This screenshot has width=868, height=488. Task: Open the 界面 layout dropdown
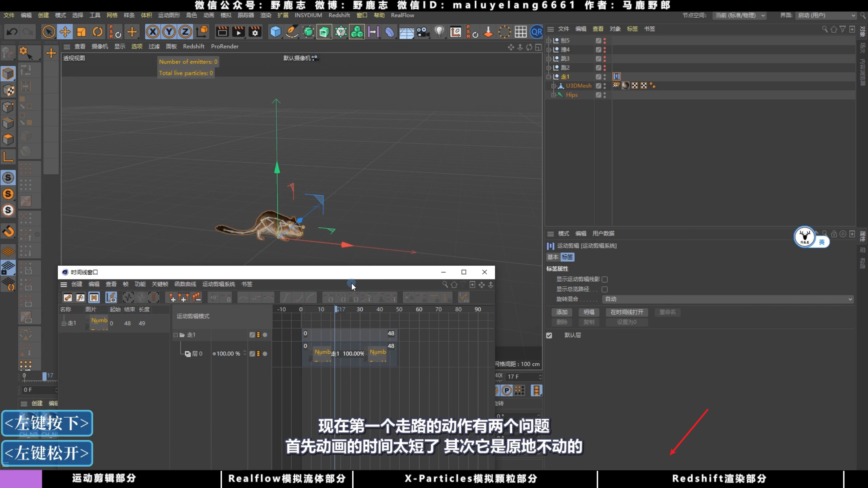pos(826,15)
